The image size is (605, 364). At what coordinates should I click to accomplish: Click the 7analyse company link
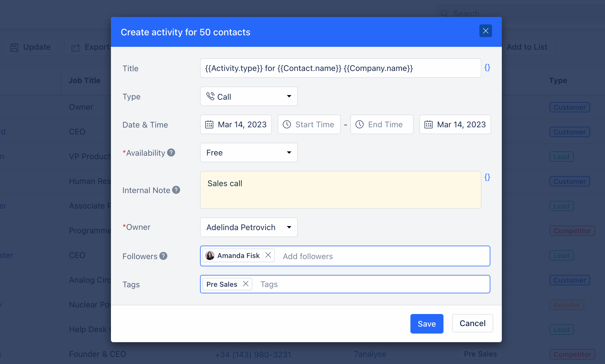point(370,354)
